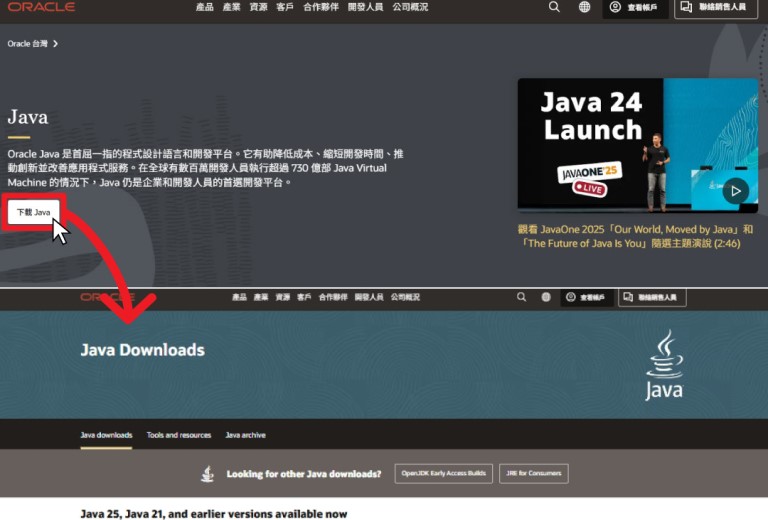Click the Java icon beside Looking for other downloads
768x520 pixels.
coord(208,473)
